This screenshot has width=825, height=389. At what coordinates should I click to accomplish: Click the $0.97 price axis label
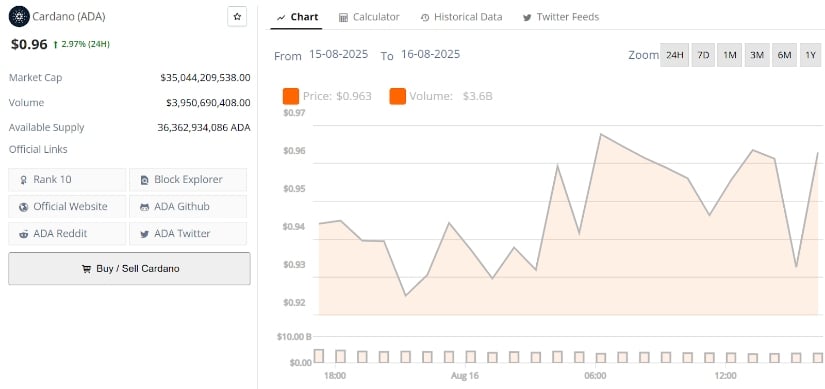(x=294, y=113)
